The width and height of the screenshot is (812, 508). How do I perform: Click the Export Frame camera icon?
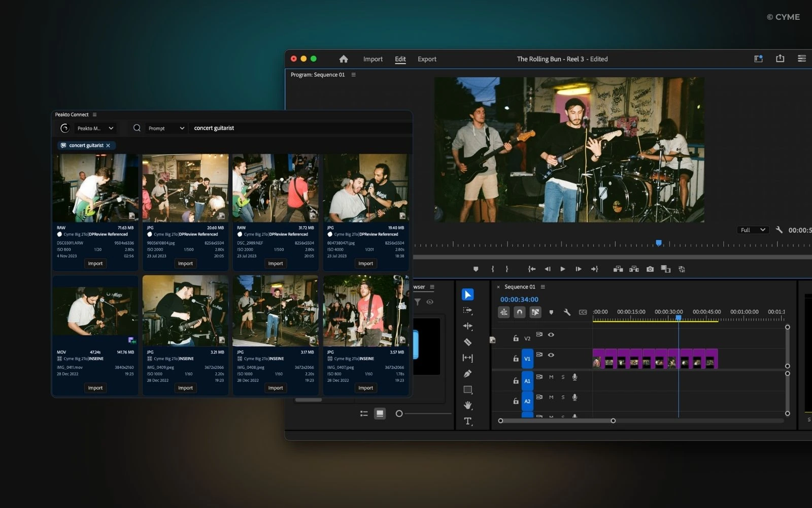[x=650, y=269]
